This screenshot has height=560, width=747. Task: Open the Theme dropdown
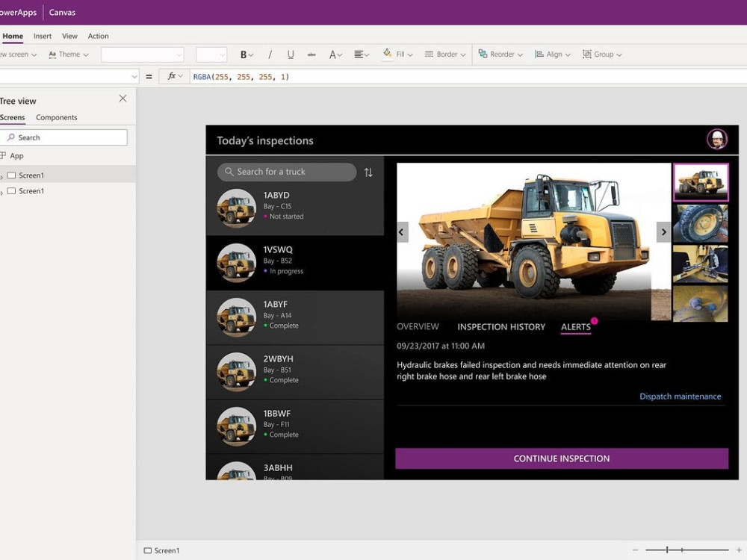[69, 55]
